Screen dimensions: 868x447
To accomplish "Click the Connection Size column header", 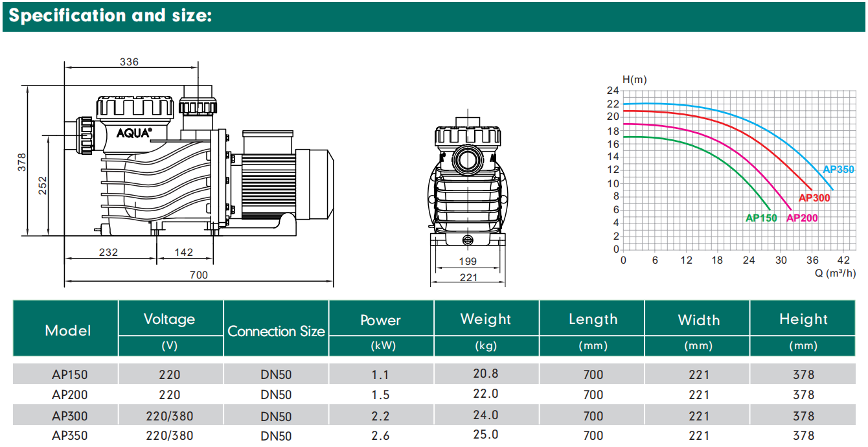I will (x=276, y=331).
